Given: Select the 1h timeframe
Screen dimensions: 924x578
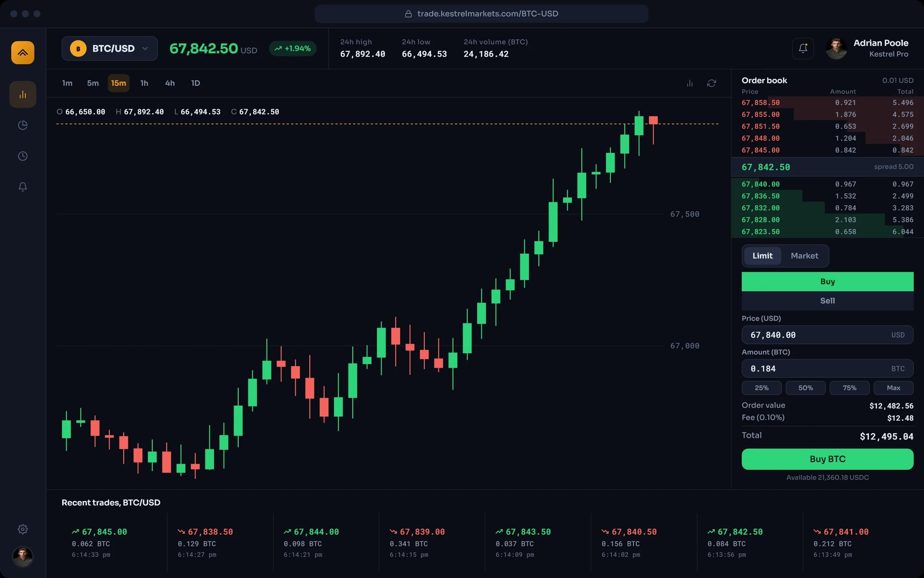Looking at the screenshot, I should tap(144, 83).
